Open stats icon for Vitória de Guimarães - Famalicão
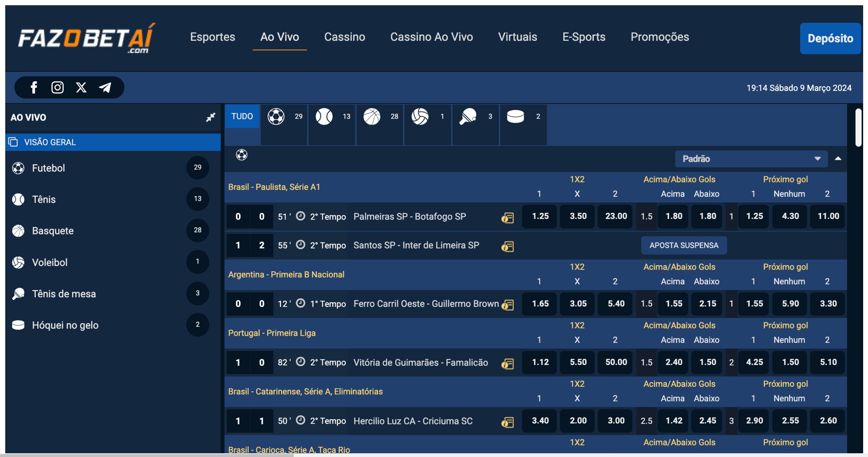Viewport: 868px width, 457px height. click(x=507, y=363)
